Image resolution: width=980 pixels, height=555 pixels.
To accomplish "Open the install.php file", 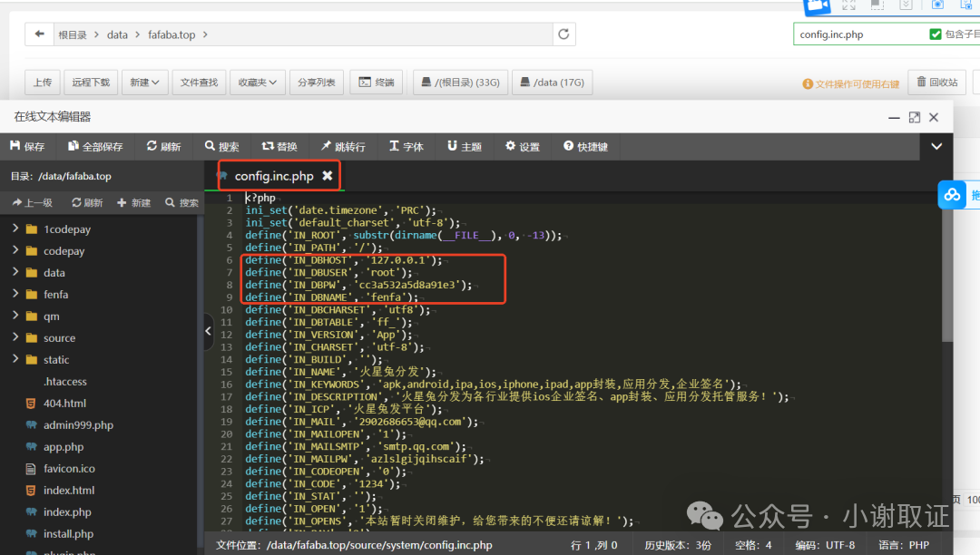I will [x=68, y=534].
